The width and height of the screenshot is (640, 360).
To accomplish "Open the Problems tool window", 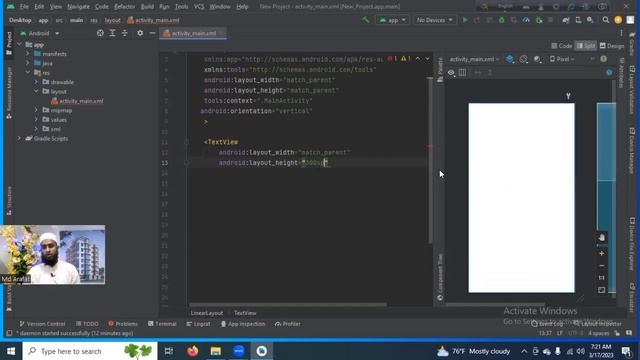I will (x=123, y=324).
